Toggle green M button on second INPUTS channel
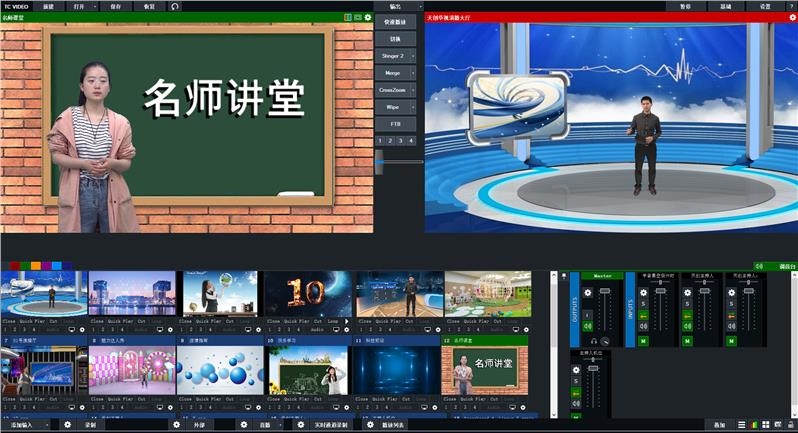Viewport: 798px width, 433px height. point(688,340)
